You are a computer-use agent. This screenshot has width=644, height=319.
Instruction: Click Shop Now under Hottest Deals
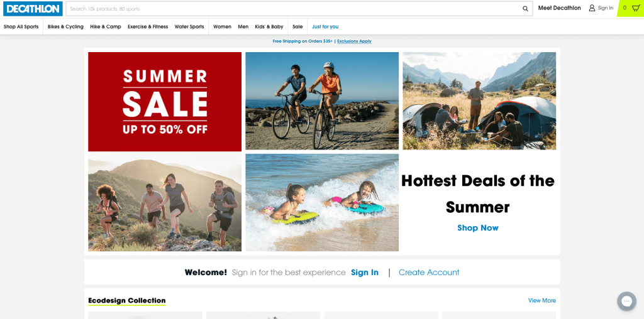coord(478,228)
